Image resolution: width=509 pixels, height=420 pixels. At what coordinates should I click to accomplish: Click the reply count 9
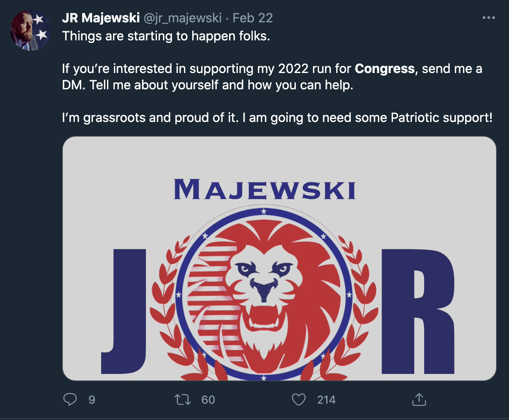92,400
